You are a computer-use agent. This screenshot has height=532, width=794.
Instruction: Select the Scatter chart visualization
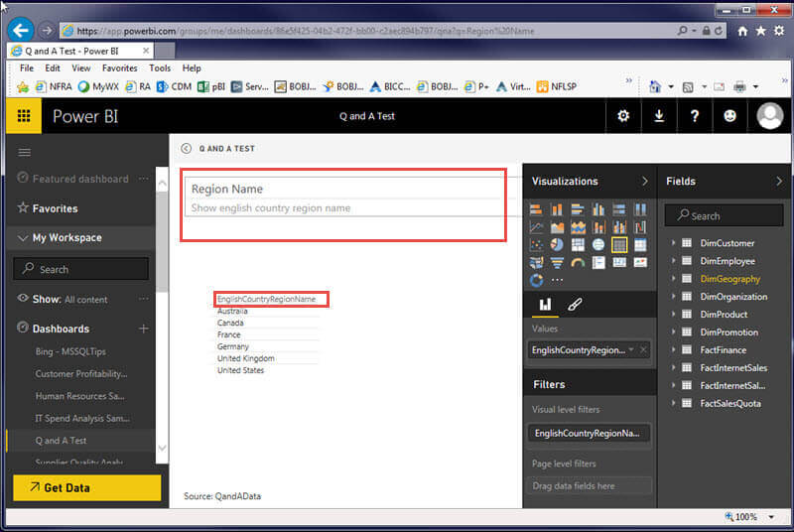click(x=536, y=245)
